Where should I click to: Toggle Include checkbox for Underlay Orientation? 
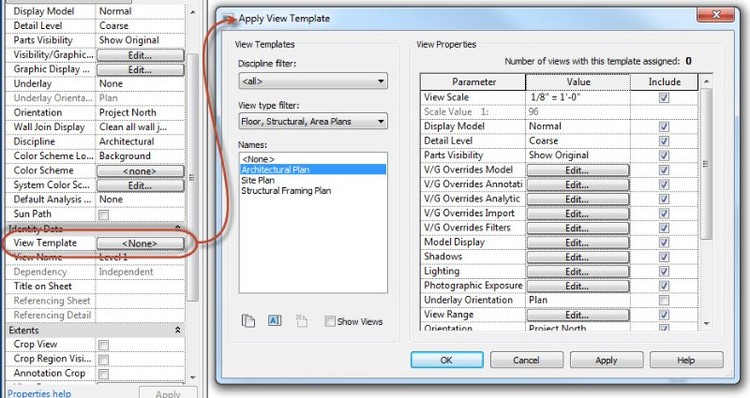tap(664, 300)
